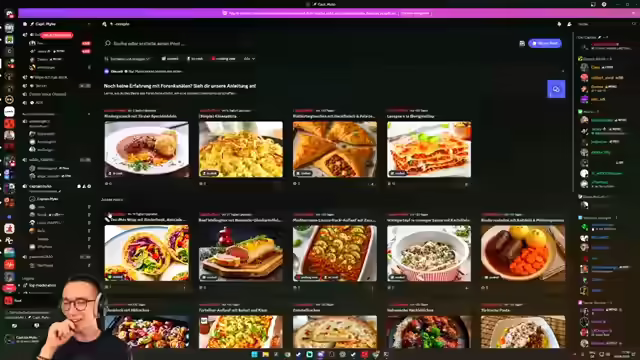Open the Beef Wellington post image
The image size is (640, 360).
241,253
